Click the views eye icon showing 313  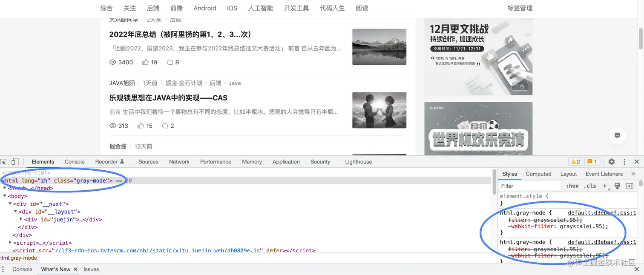point(113,126)
